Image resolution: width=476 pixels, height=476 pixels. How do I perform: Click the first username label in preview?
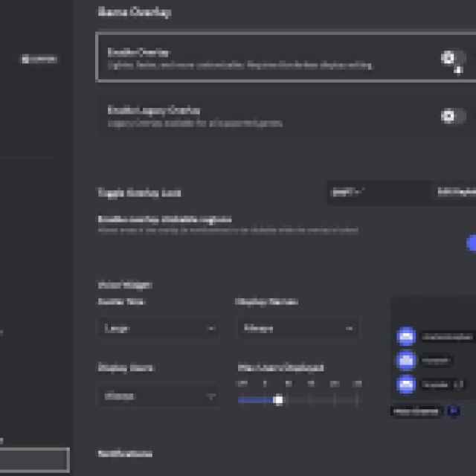tap(447, 338)
